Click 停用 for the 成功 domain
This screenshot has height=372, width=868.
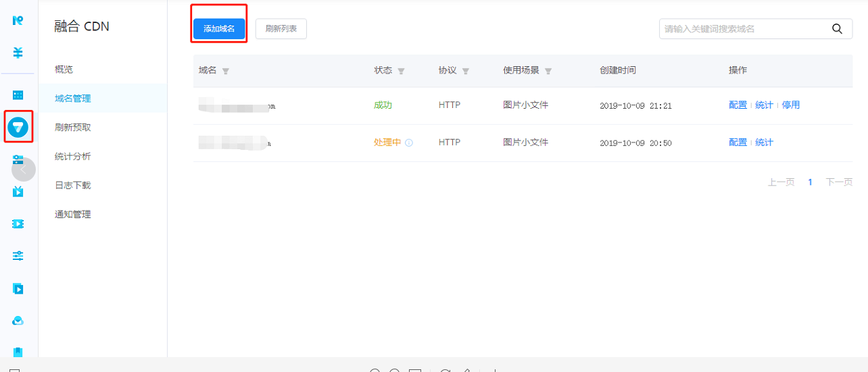pyautogui.click(x=791, y=105)
